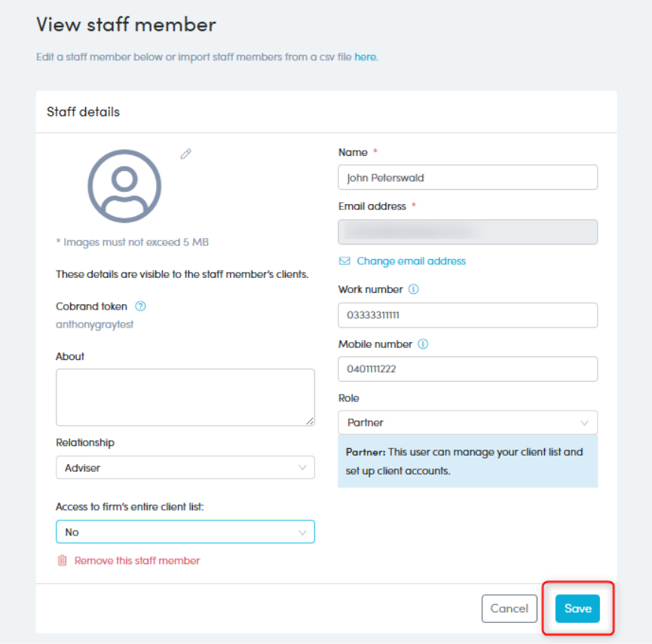
Task: Click Remove this staff member link
Action: (x=137, y=560)
